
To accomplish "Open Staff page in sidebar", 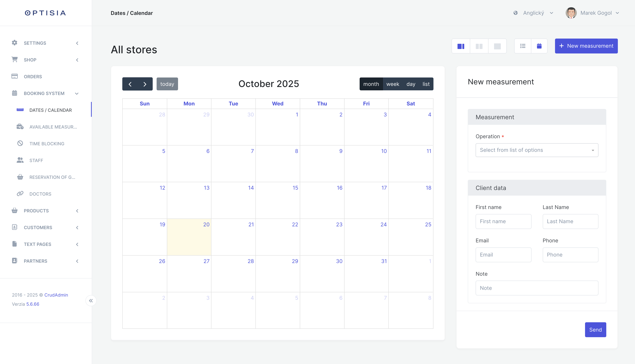I will point(36,161).
